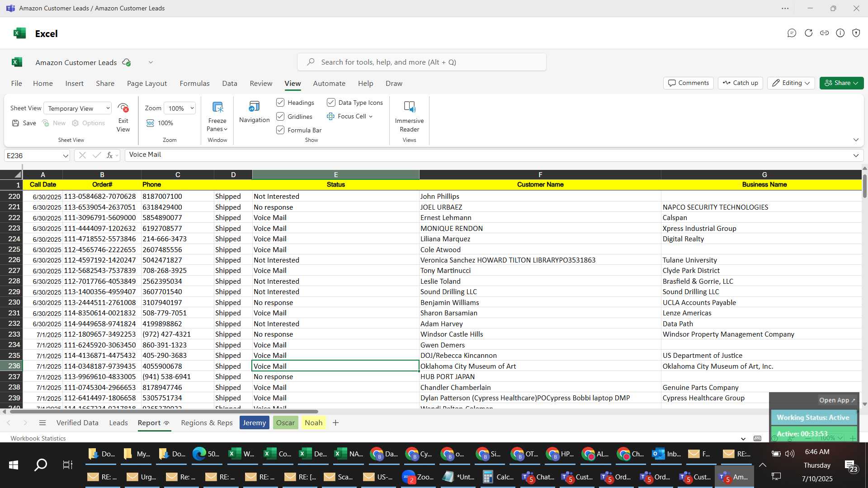
Task: Open the Oscar sheet tab
Action: click(285, 423)
